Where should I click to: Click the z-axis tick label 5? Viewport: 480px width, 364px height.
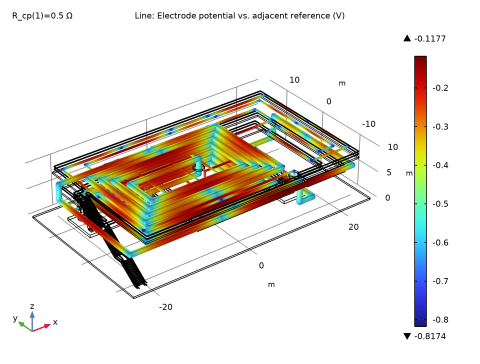[x=389, y=172]
